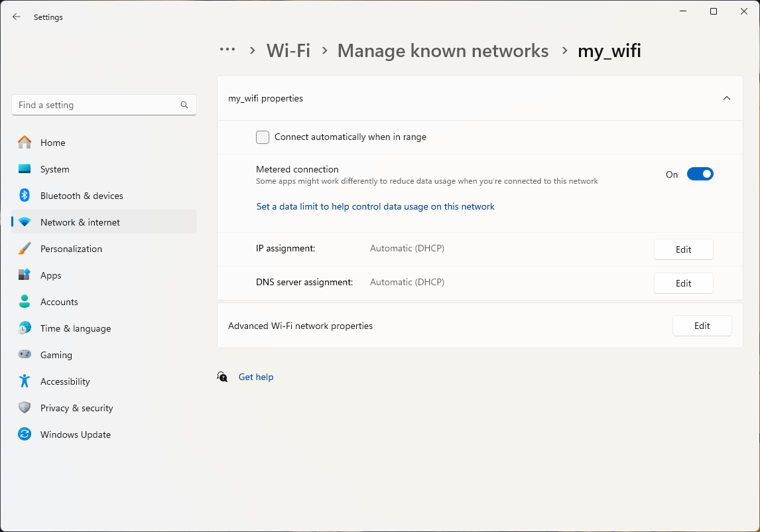Open System settings via monitor icon
Screen dimensions: 760x532
(25, 169)
